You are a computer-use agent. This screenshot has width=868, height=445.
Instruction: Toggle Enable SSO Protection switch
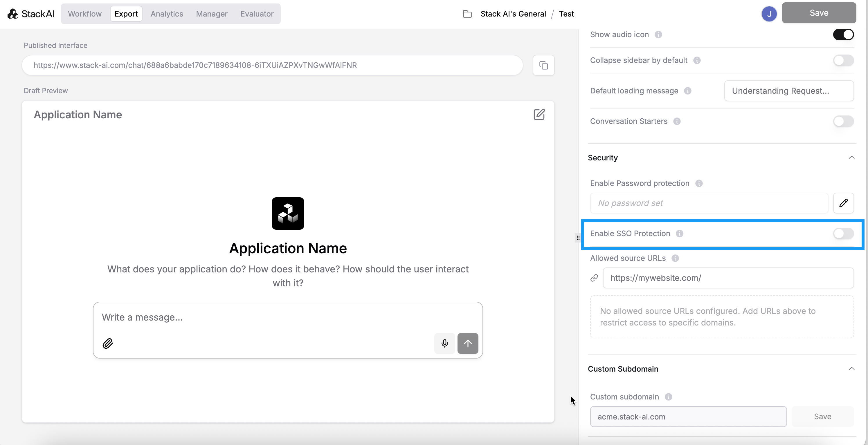tap(843, 234)
